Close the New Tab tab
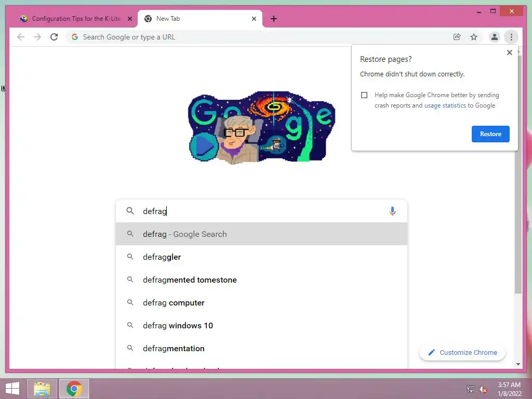532x399 pixels. point(254,19)
